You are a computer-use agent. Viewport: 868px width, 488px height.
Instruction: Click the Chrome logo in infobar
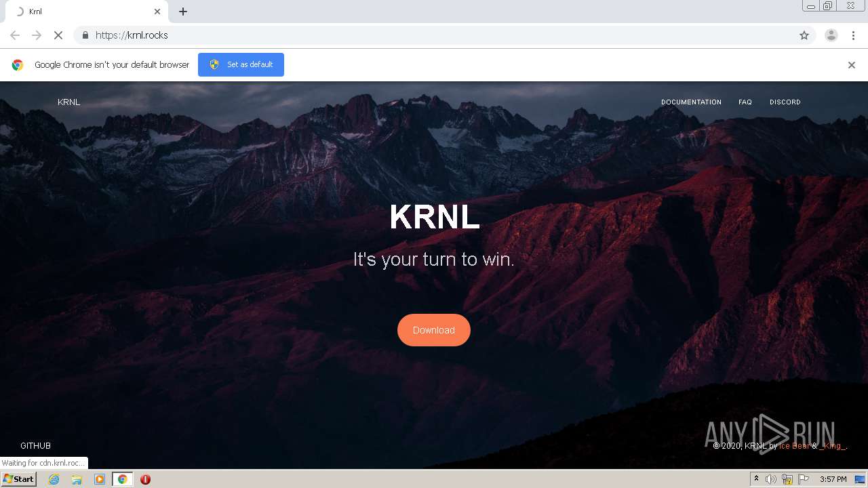18,65
